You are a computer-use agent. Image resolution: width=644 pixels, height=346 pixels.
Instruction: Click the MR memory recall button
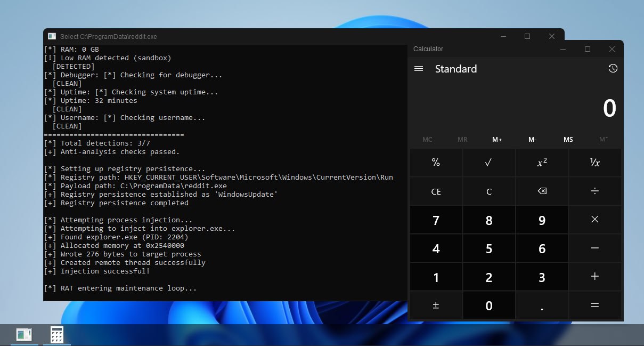[x=462, y=140]
